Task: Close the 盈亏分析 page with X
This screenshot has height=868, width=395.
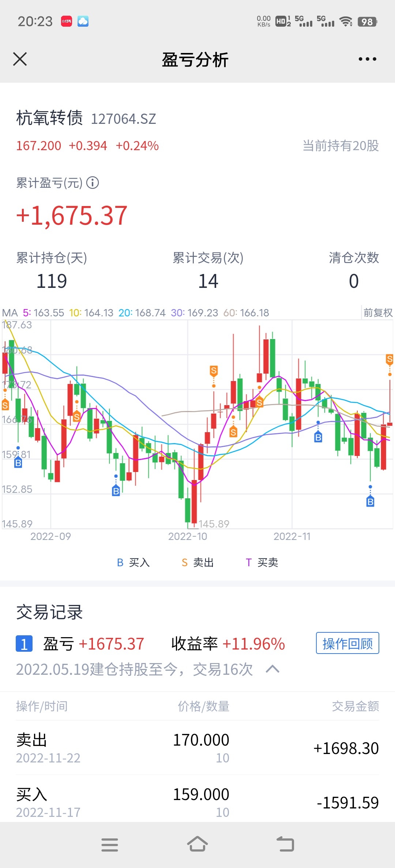Action: click(20, 59)
